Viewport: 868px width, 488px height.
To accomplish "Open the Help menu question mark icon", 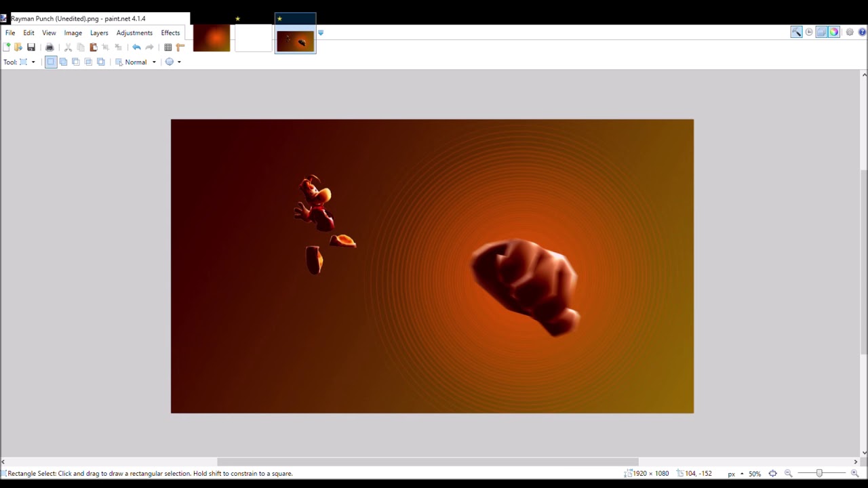I will (863, 32).
